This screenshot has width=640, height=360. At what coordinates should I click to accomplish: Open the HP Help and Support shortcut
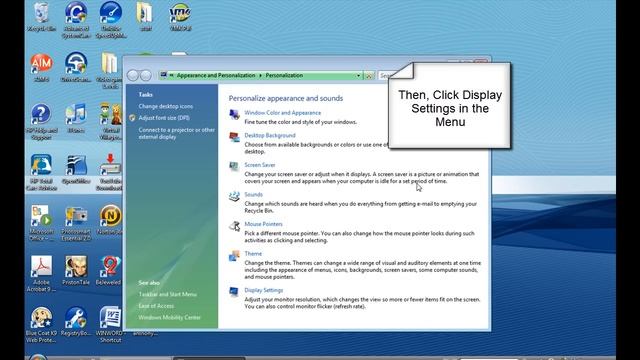coord(41,114)
